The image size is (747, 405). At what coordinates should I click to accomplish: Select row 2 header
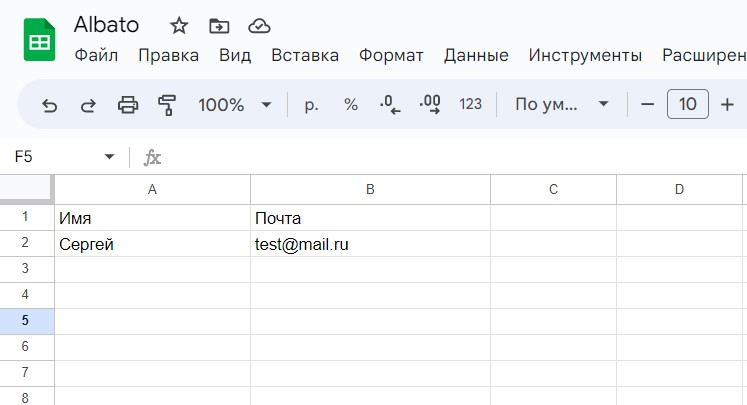click(x=27, y=243)
